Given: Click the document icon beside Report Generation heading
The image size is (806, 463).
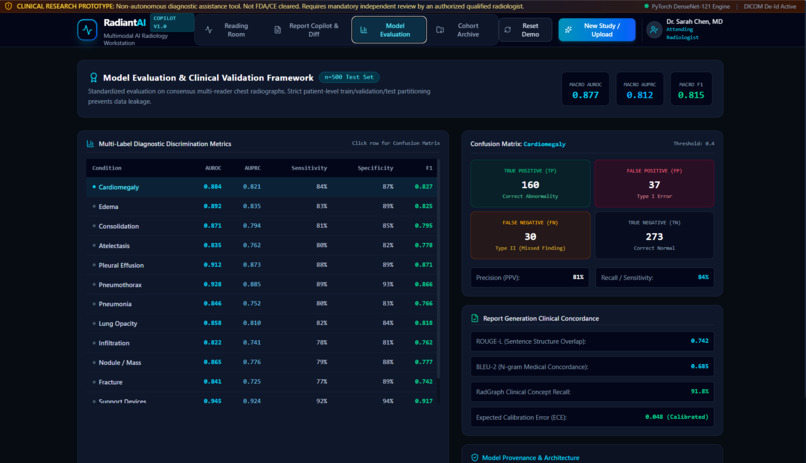Looking at the screenshot, I should pos(474,319).
